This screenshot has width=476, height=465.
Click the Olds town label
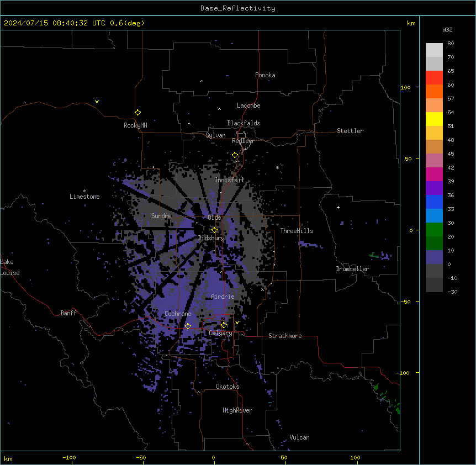pyautogui.click(x=214, y=218)
